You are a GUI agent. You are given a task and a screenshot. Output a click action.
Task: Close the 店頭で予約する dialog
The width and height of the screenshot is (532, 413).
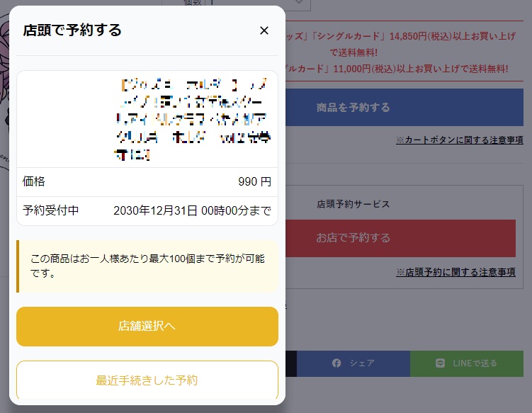click(264, 30)
